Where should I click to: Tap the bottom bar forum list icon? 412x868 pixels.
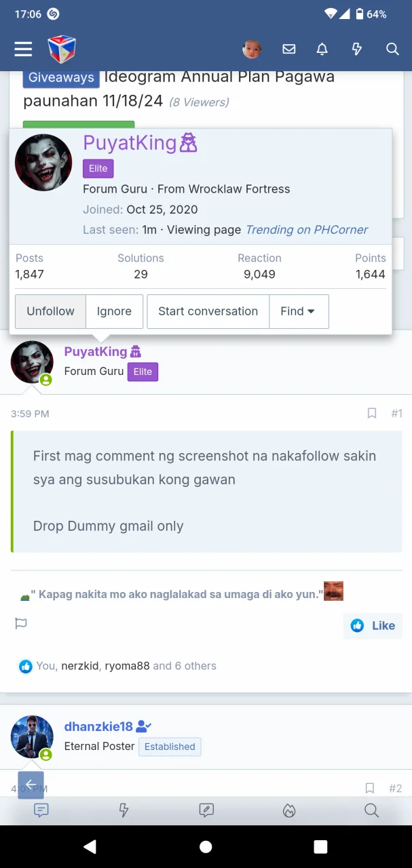[41, 810]
